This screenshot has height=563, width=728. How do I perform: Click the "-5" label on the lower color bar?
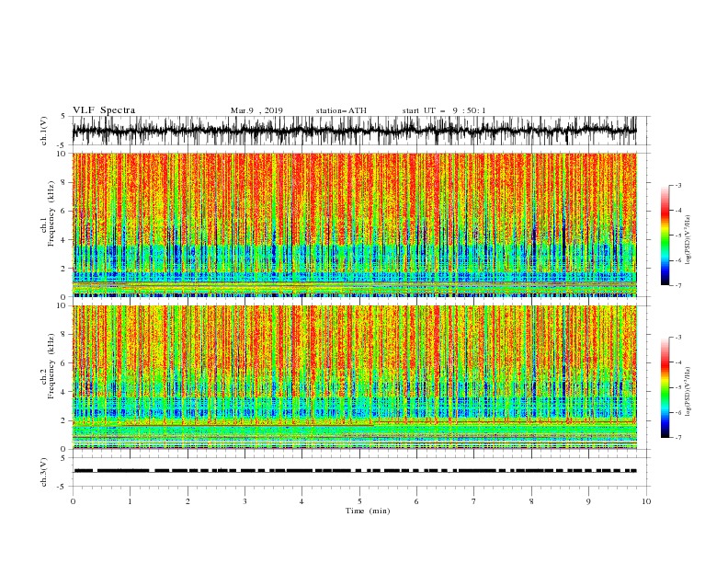coord(677,387)
